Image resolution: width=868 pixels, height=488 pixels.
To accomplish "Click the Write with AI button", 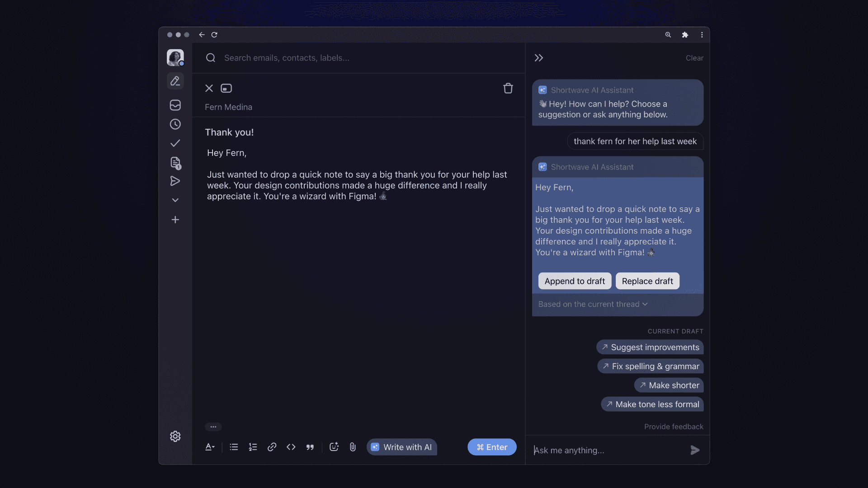I will (x=402, y=447).
